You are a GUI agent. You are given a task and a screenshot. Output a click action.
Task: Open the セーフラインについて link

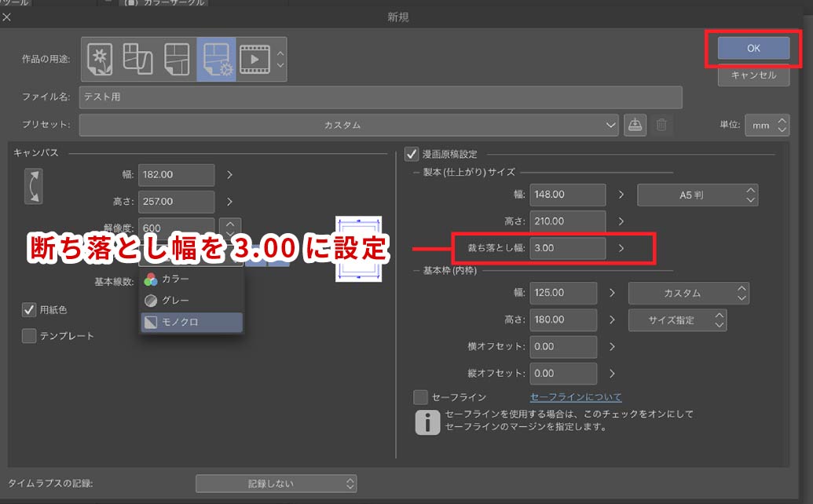575,397
